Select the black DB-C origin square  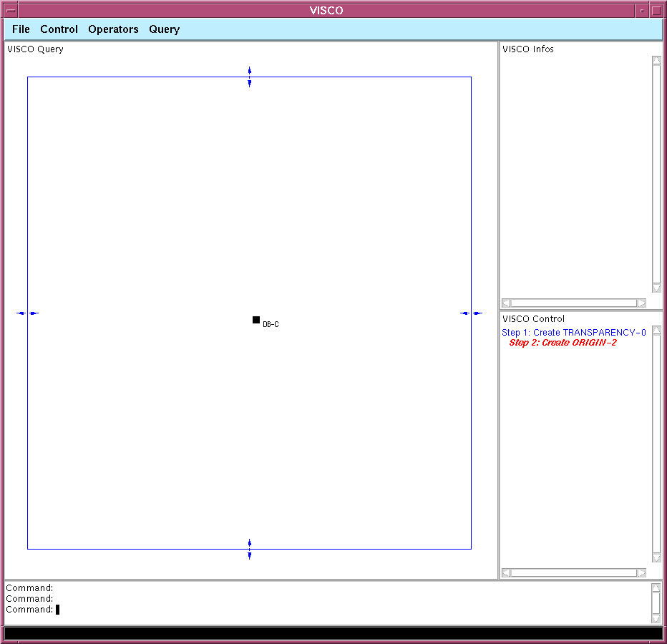coord(256,320)
